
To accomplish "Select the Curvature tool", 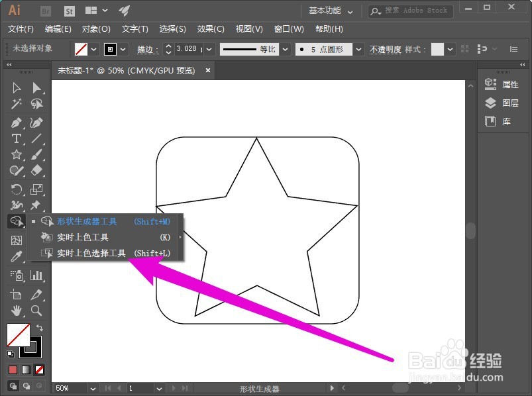I will tap(36, 123).
